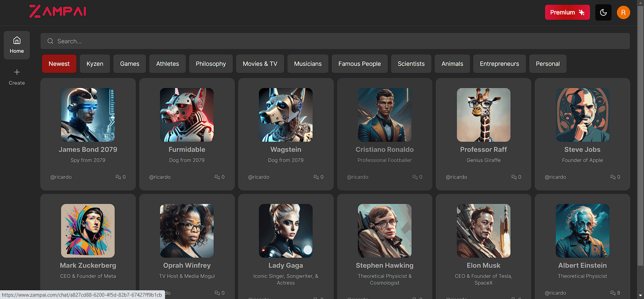Select the Athletes category tab
644x299 pixels.
(x=167, y=64)
